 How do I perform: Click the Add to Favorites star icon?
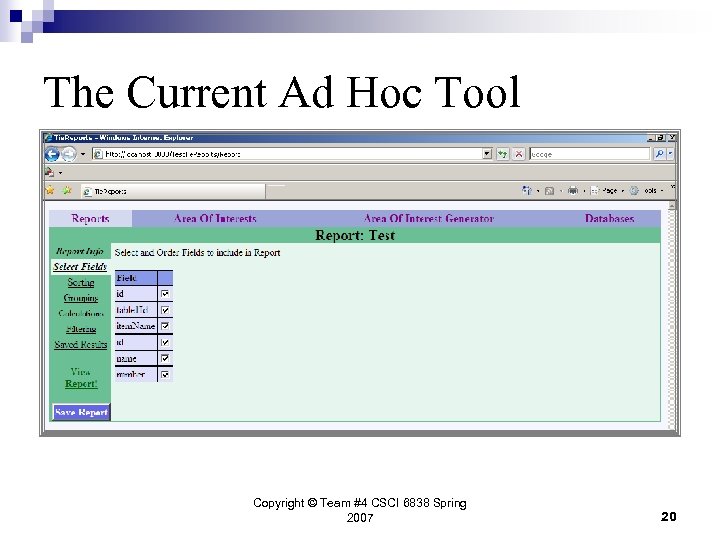pyautogui.click(x=67, y=190)
